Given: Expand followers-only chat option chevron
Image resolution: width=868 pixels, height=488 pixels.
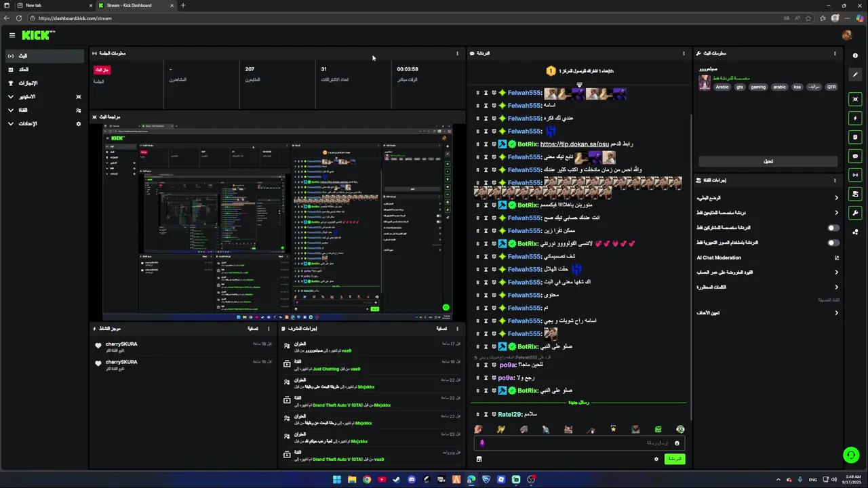Looking at the screenshot, I should click(x=836, y=213).
